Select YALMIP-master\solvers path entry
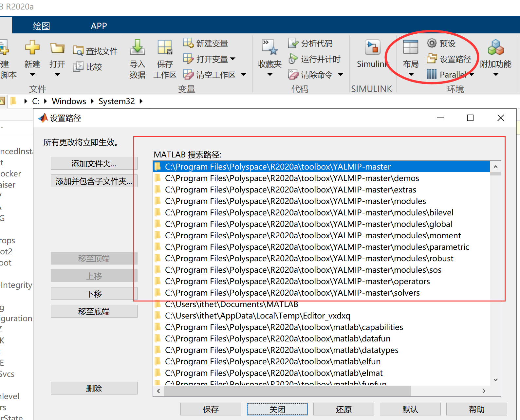 321,293
